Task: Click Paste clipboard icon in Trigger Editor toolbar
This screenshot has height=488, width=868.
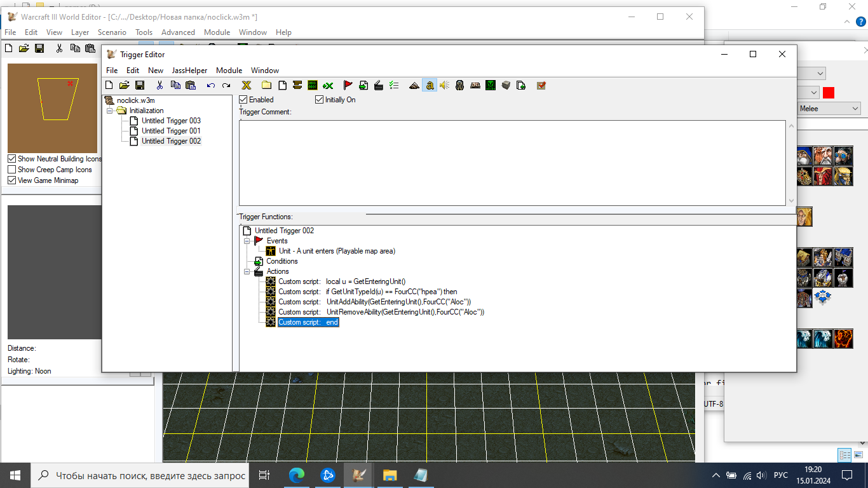Action: [x=190, y=85]
